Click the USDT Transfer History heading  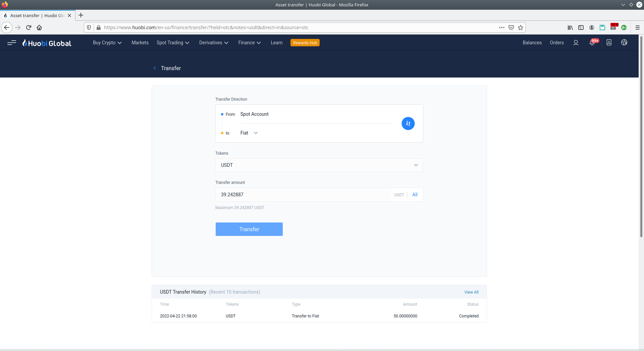click(183, 292)
